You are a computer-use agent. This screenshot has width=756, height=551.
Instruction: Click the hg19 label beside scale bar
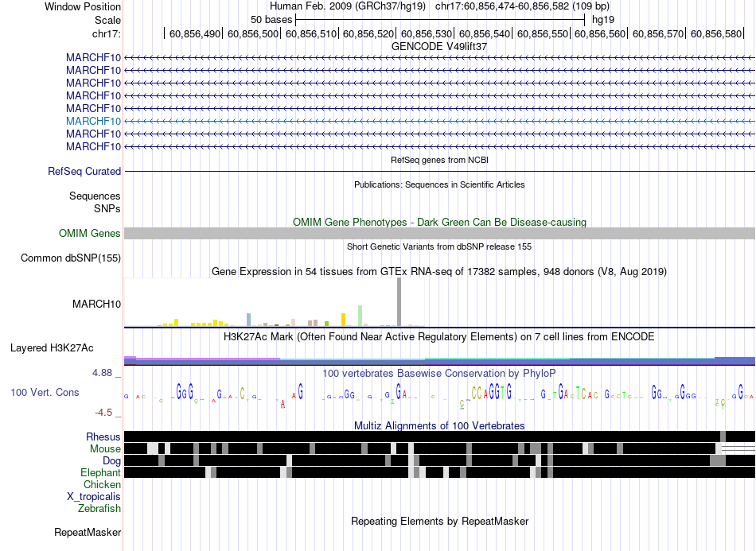(x=603, y=20)
